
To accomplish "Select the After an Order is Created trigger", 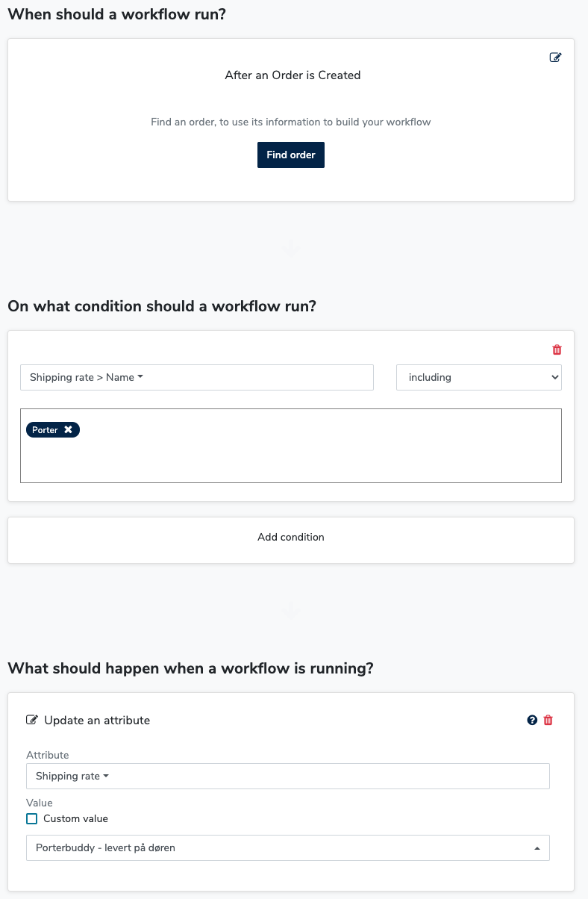I will pos(293,75).
